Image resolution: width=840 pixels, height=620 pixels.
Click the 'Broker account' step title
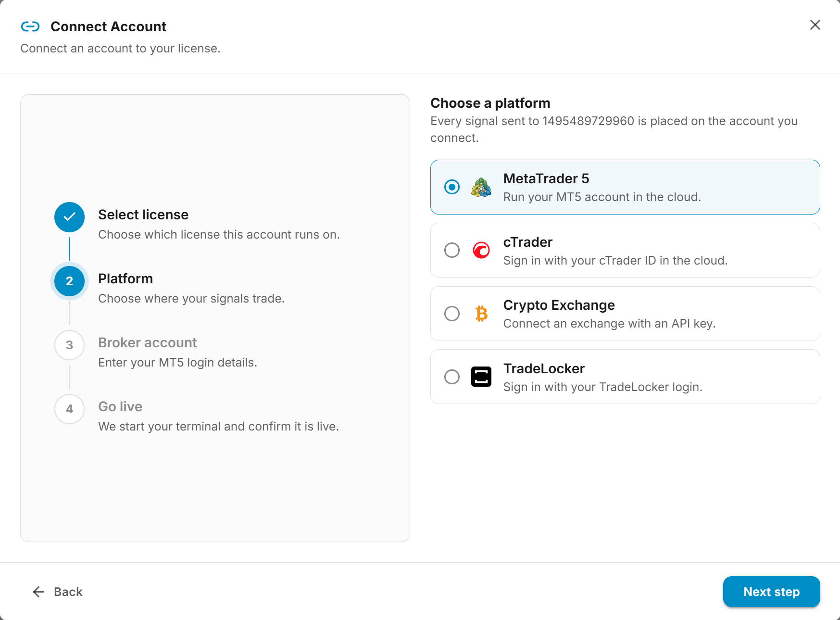(148, 342)
